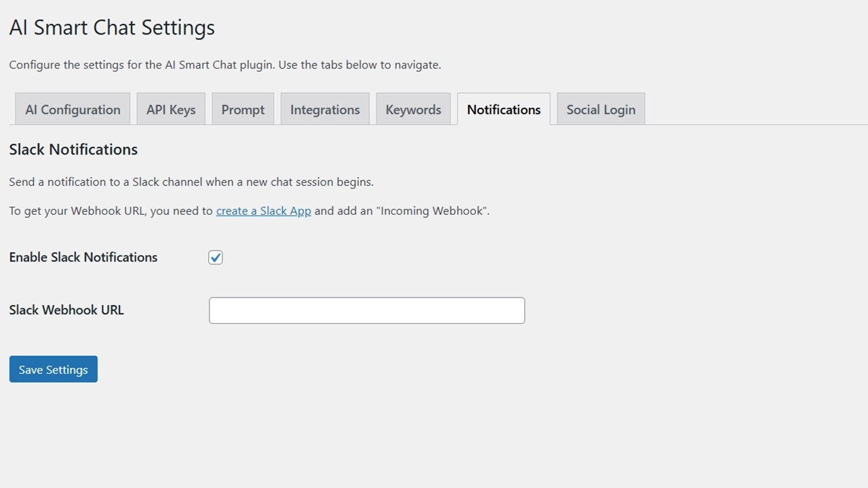Image resolution: width=868 pixels, height=488 pixels.
Task: Click the "Slack Webhook URL" field label
Action: coord(66,310)
